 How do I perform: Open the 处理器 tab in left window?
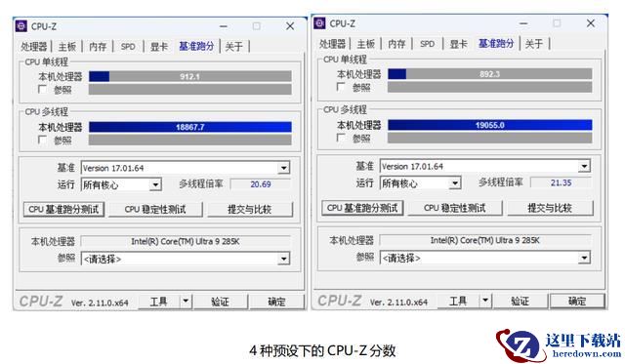34,47
